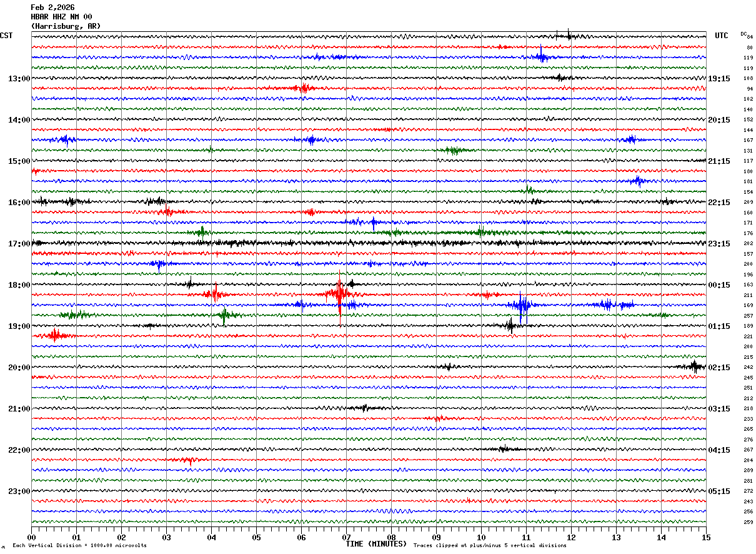Click the "22:15" UTC time label
Image resolution: width=756 pixels, height=554 pixels.
[x=719, y=203]
